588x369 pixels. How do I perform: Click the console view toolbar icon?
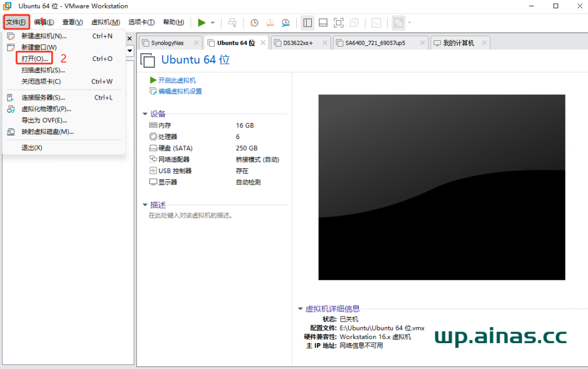376,22
